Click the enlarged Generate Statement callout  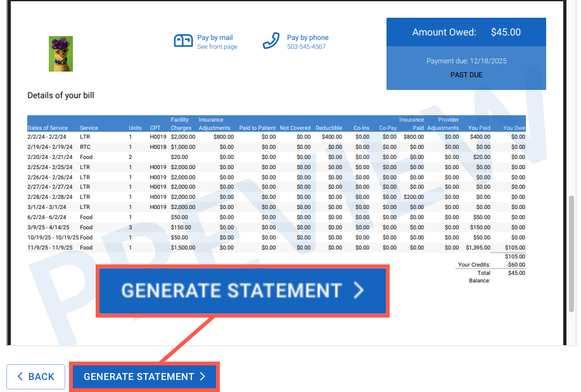click(242, 291)
